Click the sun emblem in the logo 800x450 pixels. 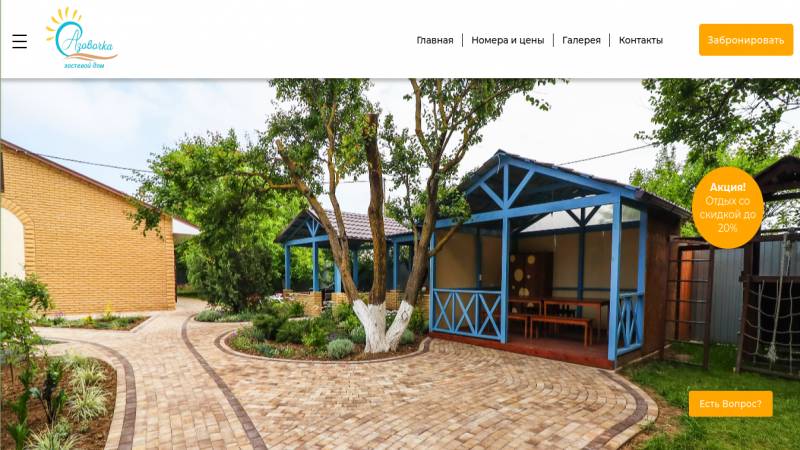click(x=63, y=22)
